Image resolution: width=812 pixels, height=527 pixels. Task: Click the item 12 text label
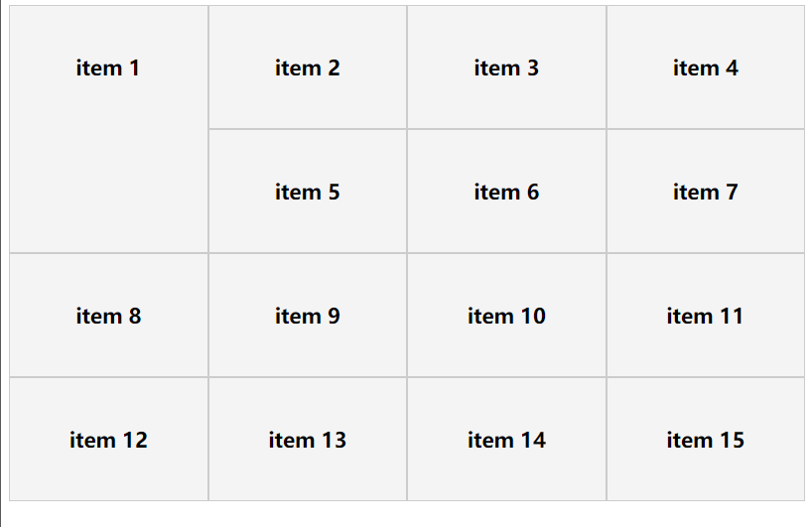(108, 440)
